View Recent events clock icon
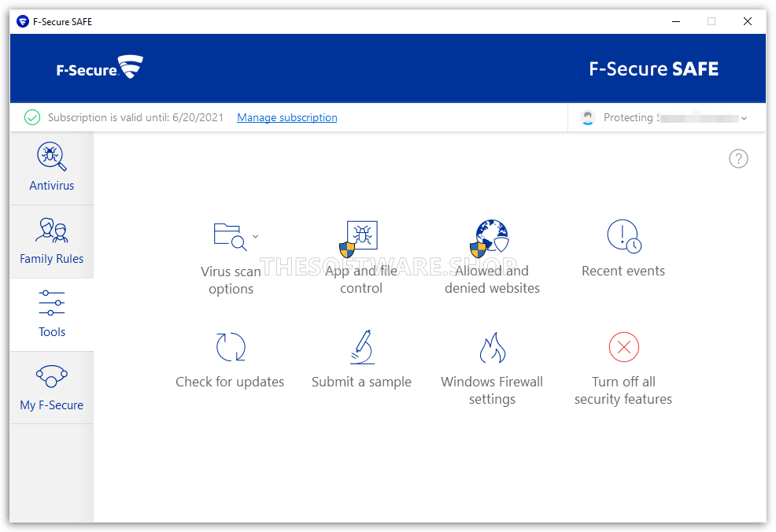Viewport: 776px width, 532px height. tap(624, 237)
